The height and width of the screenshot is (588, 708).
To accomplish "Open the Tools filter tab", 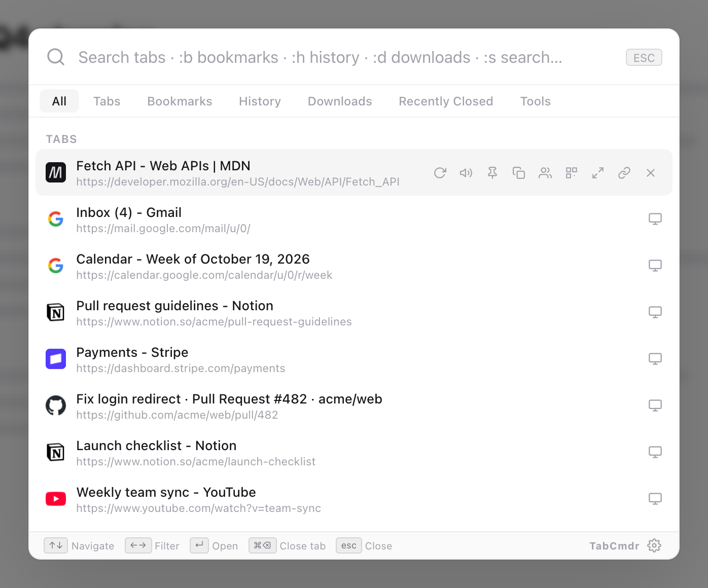I will pos(535,101).
